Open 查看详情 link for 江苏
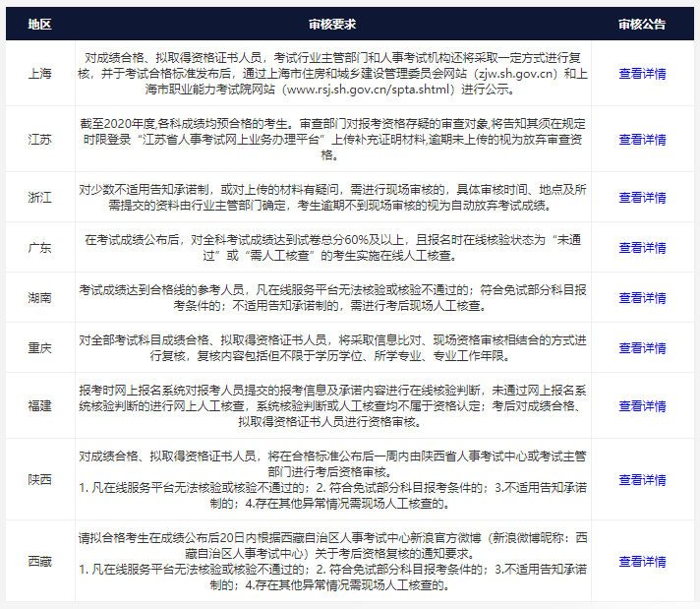 pos(642,140)
